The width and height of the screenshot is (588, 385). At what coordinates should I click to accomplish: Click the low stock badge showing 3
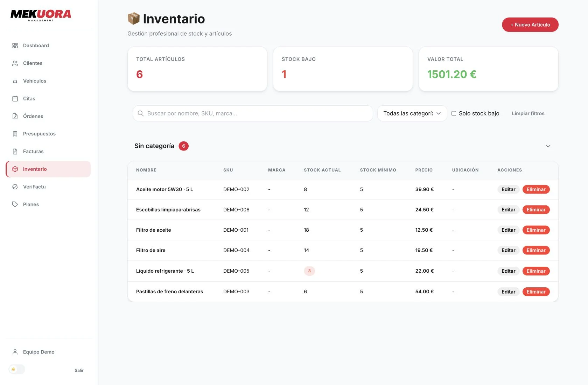(x=309, y=271)
